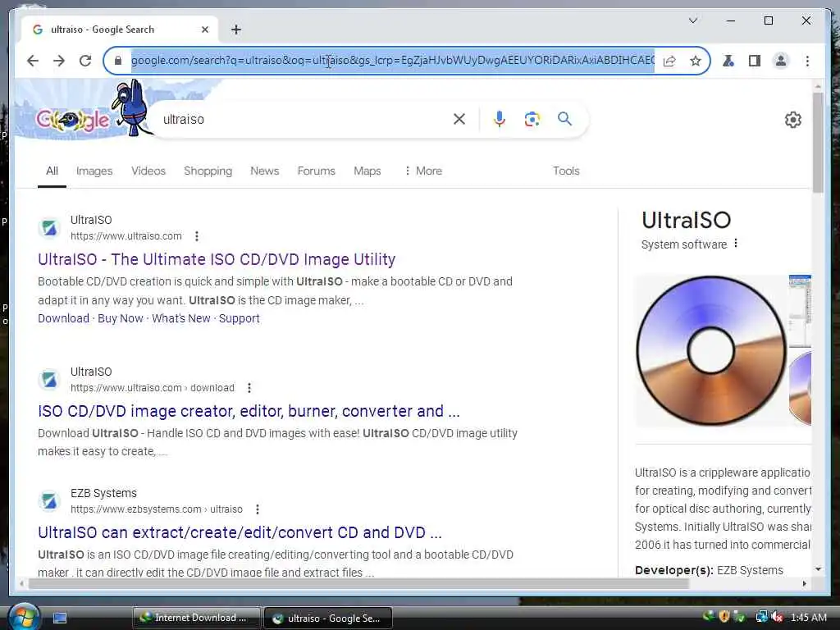The width and height of the screenshot is (840, 630).
Task: Click the highlighted address bar URL
Action: (393, 61)
